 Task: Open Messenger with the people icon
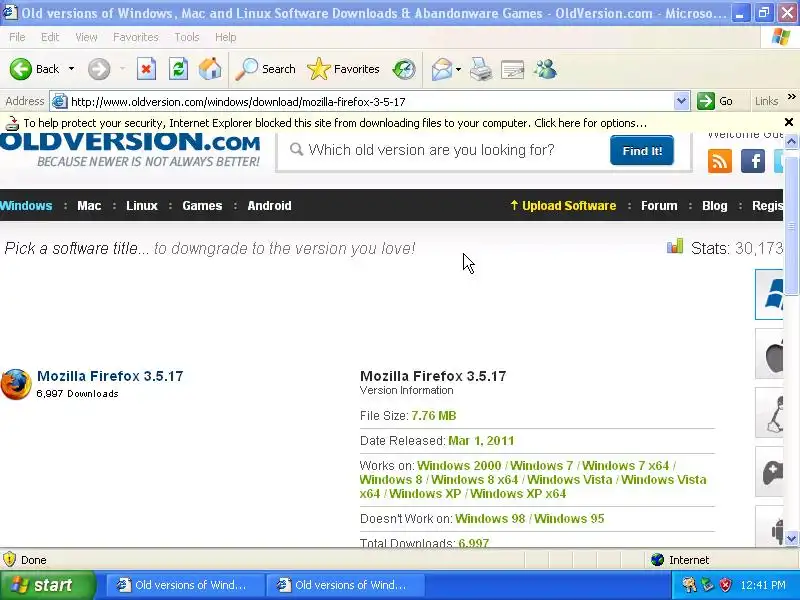545,69
